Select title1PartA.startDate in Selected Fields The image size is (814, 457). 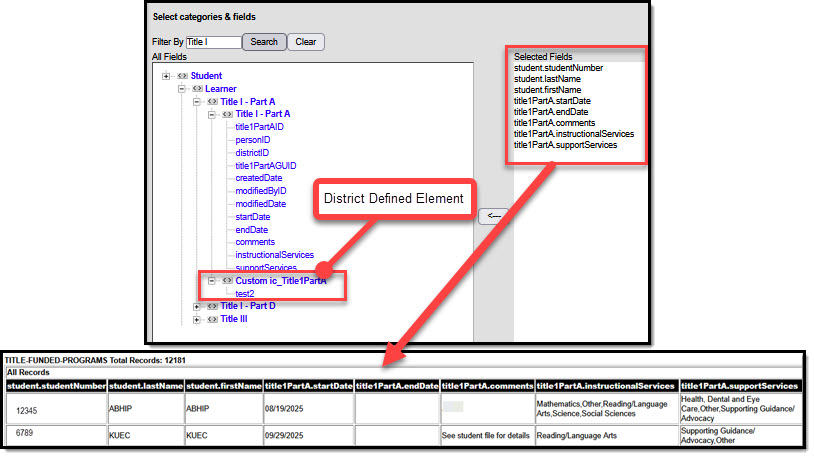(x=552, y=101)
